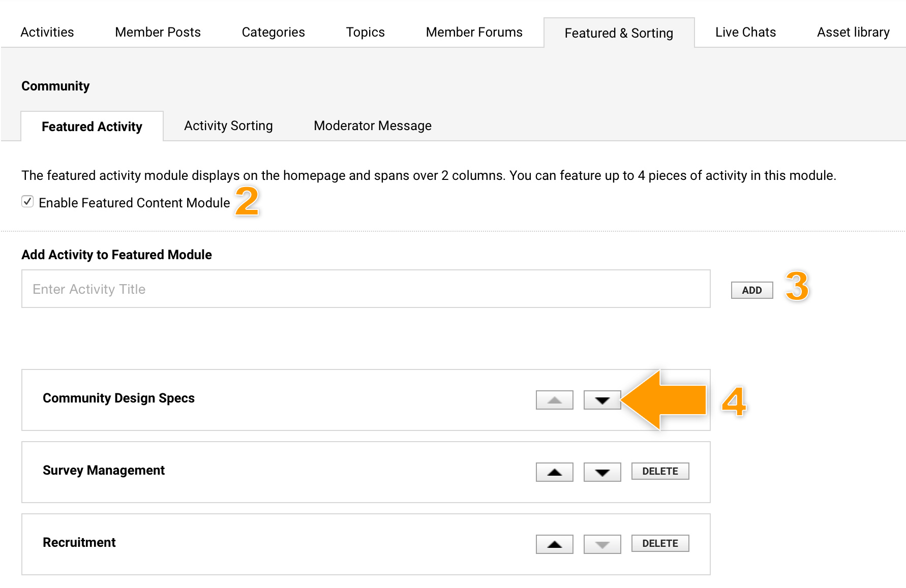The width and height of the screenshot is (906, 588).
Task: Go to the Topics tab
Action: pyautogui.click(x=365, y=32)
